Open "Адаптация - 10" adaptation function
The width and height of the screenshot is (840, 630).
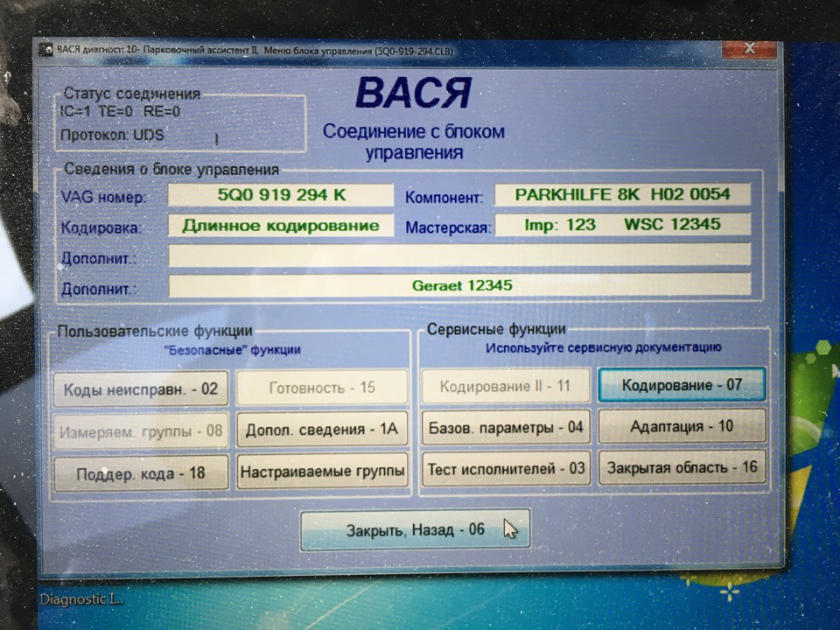682,426
